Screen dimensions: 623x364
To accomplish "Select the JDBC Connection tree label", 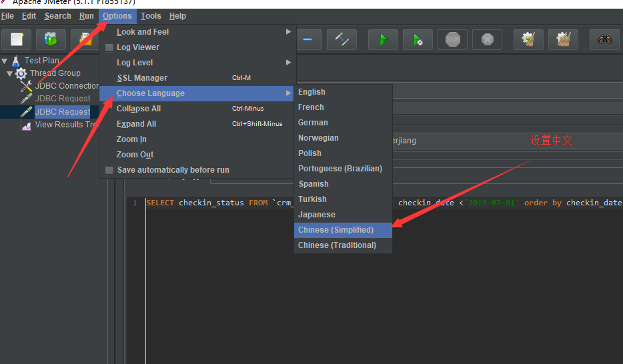I will [67, 86].
